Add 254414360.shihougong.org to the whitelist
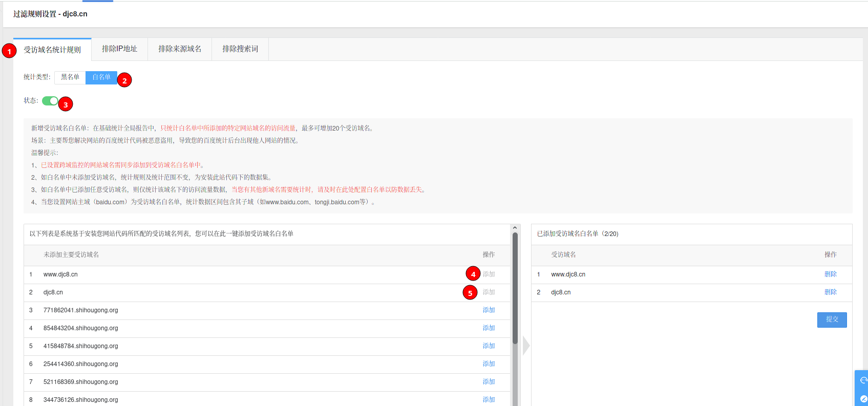Viewport: 868px width, 406px height. click(x=489, y=364)
